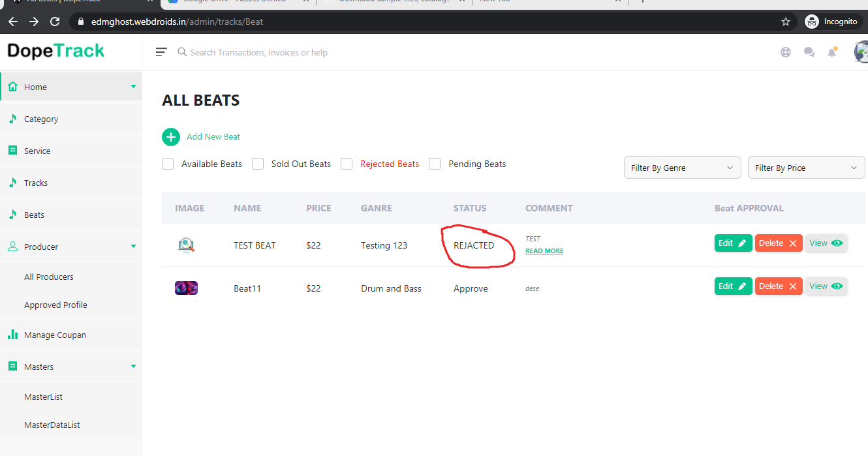Click View button for Beat11
868x456 pixels.
(826, 286)
